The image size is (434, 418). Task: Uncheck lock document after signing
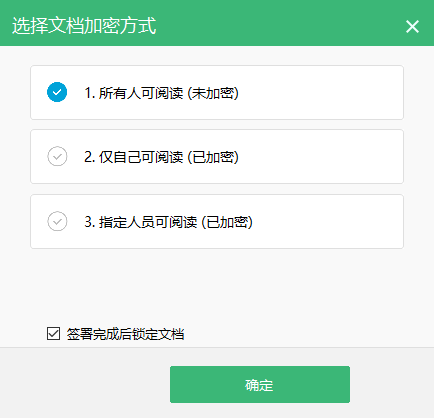click(53, 334)
